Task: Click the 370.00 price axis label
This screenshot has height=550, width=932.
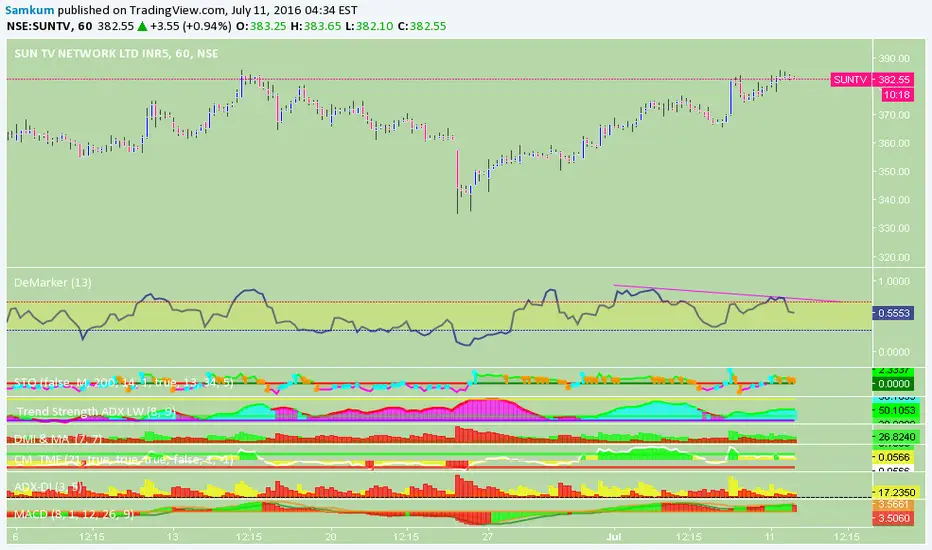Action: [x=894, y=115]
